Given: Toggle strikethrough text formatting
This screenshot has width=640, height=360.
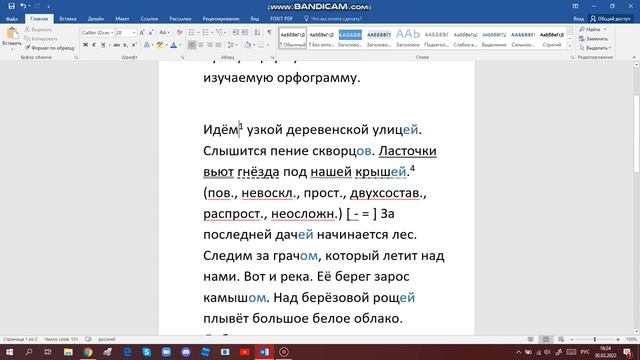Looking at the screenshot, I should pos(116,45).
